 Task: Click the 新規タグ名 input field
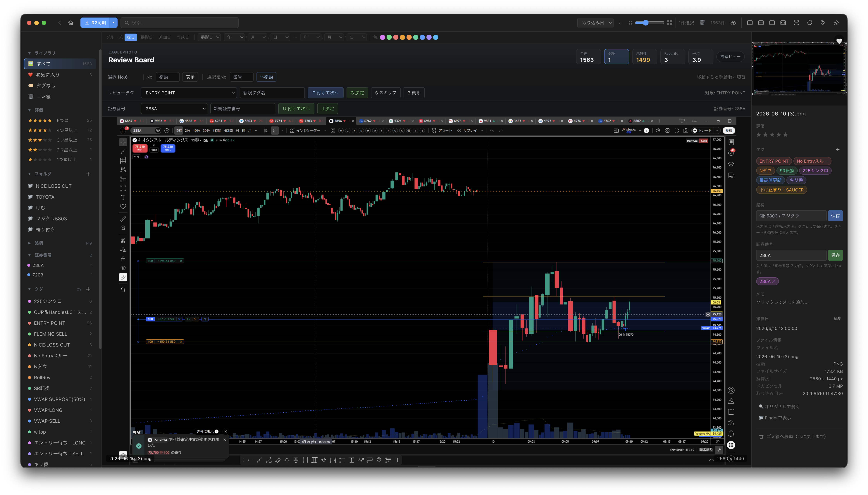click(x=272, y=93)
